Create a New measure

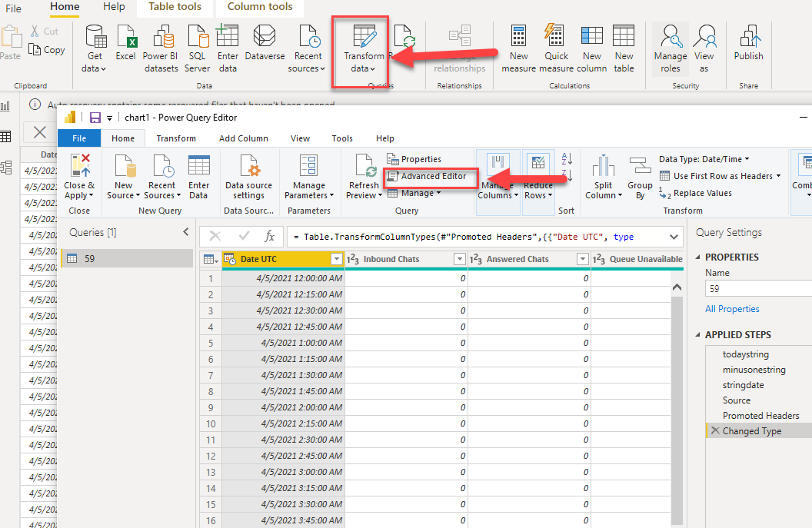[518, 49]
